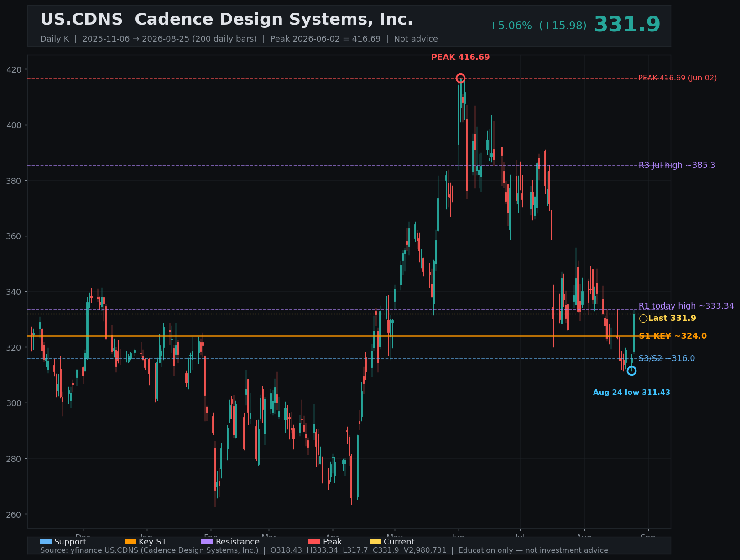The width and height of the screenshot is (740, 560).
Task: Click the 380 y-axis tick label
Action: click(14, 181)
